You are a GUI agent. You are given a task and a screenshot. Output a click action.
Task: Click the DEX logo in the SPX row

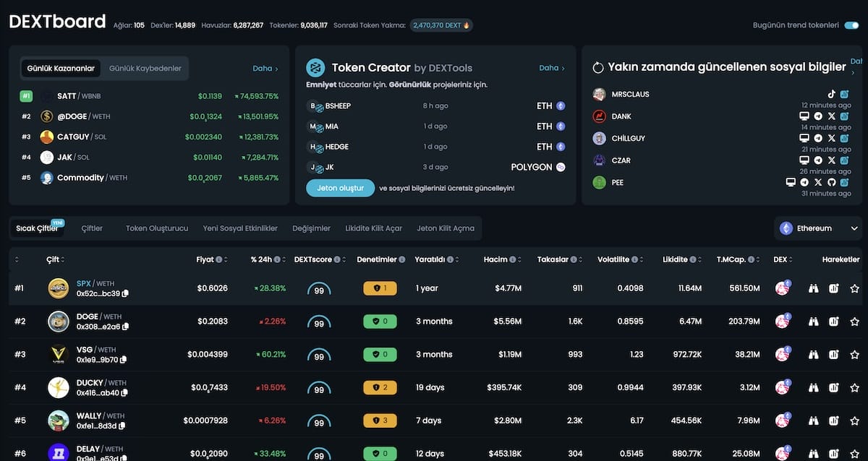pos(782,288)
